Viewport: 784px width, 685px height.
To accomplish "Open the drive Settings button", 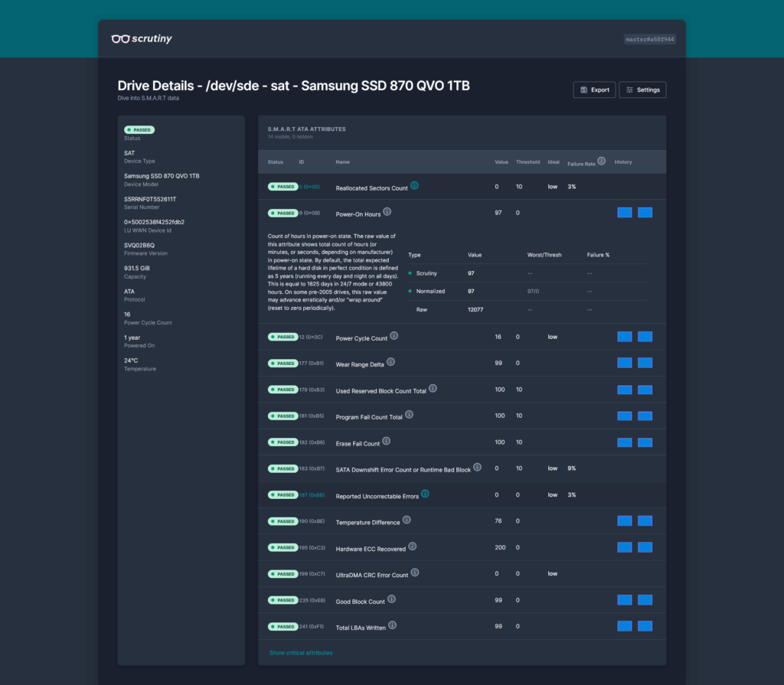I will pyautogui.click(x=642, y=90).
